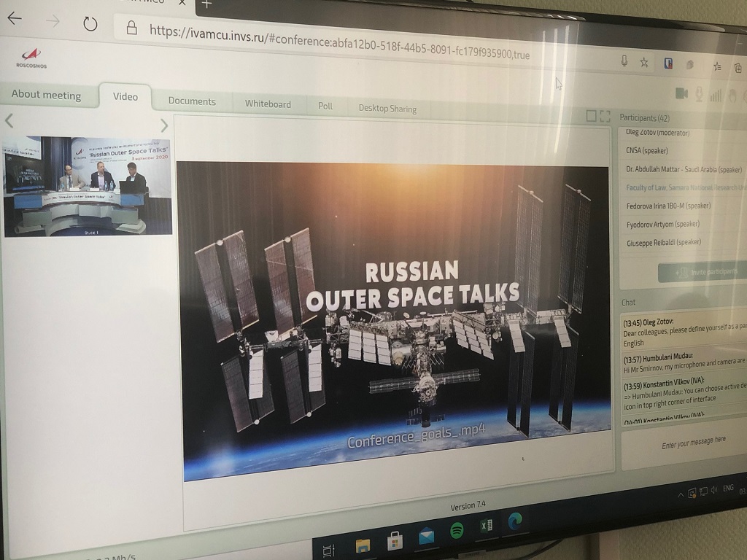
Task: Select participant Fedorova Irina 1BO-M
Action: click(x=668, y=206)
